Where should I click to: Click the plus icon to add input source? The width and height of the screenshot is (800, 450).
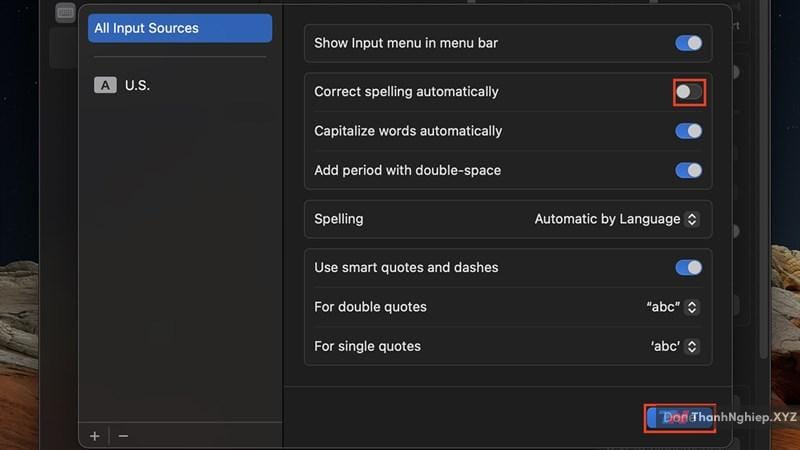pos(95,436)
